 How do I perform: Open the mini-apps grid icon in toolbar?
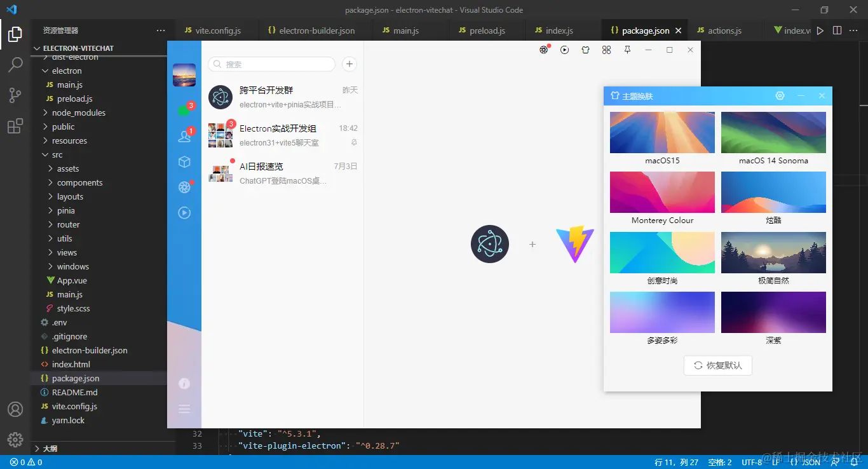[606, 50]
